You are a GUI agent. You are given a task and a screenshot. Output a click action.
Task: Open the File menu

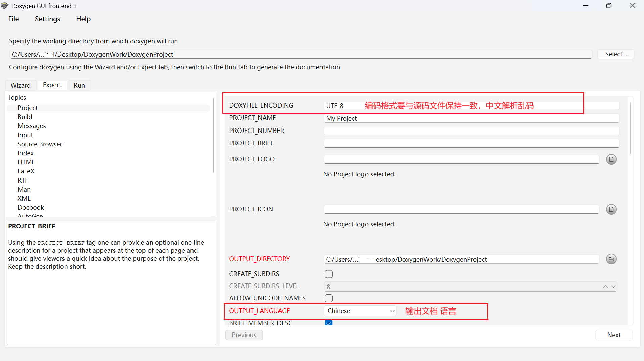click(14, 19)
